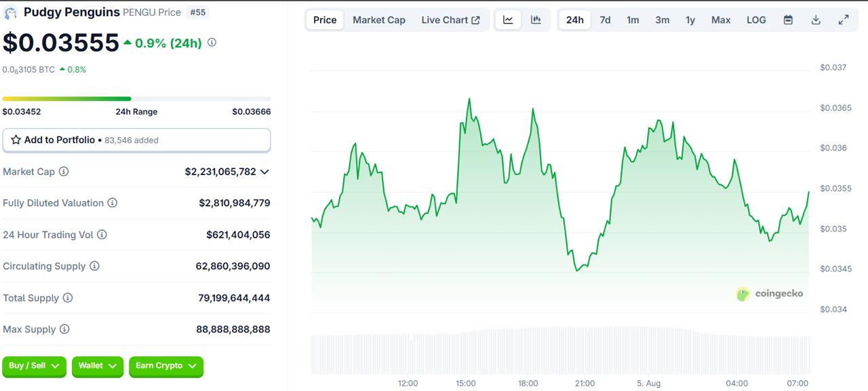Open the calendar date range picker
This screenshot has height=391, width=868.
[x=788, y=20]
